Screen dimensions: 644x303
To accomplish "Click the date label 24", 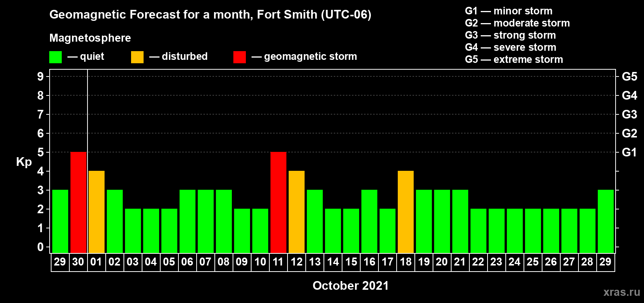I will [x=514, y=262].
